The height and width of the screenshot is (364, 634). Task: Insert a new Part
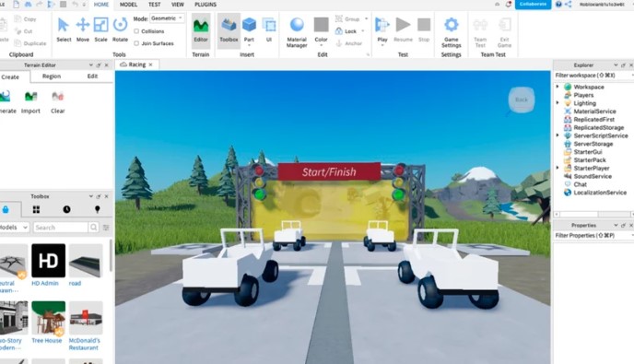249,30
